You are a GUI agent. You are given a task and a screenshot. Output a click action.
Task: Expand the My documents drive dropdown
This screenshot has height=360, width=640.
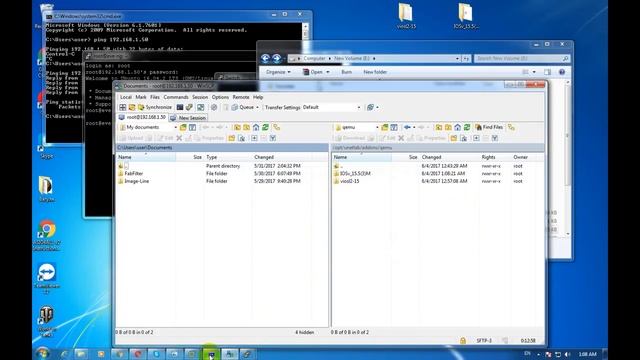click(176, 127)
